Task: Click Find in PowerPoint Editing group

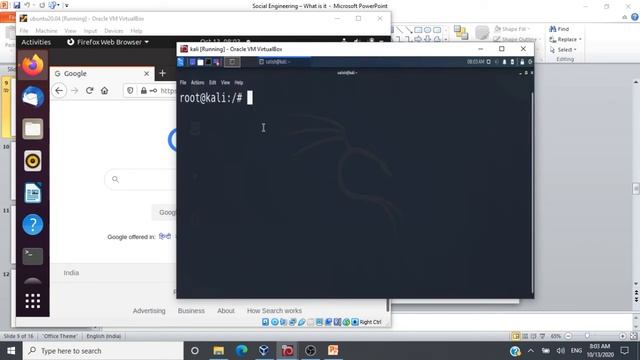Action: pyautogui.click(x=559, y=29)
